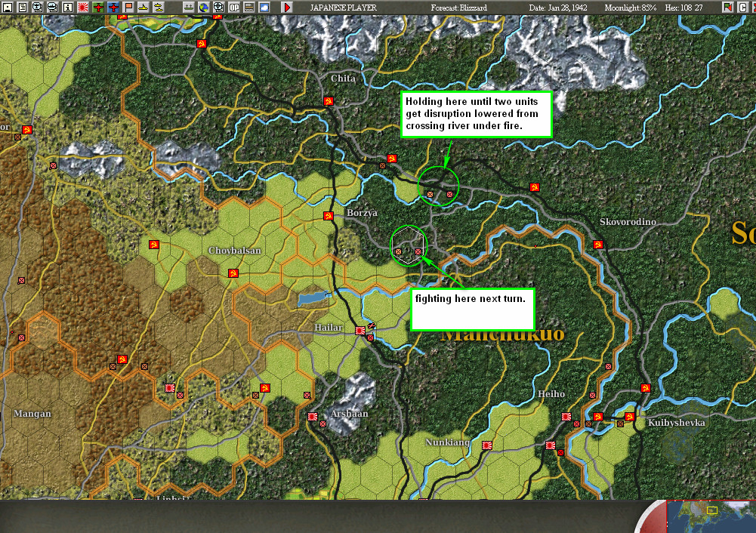Open the information "i" screen icon
756x533 pixels.
point(67,8)
